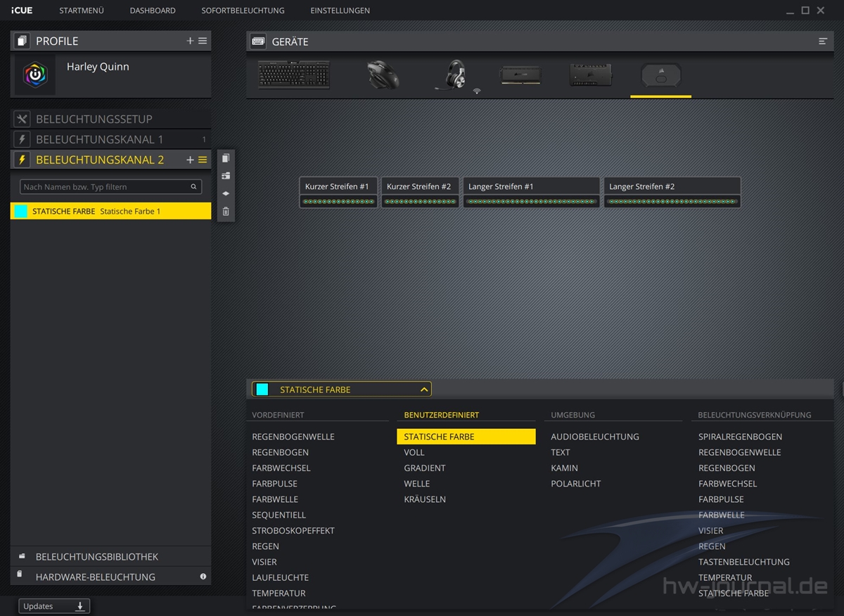Click the lightning icon of Beleuchtungskanal 1

(x=22, y=139)
